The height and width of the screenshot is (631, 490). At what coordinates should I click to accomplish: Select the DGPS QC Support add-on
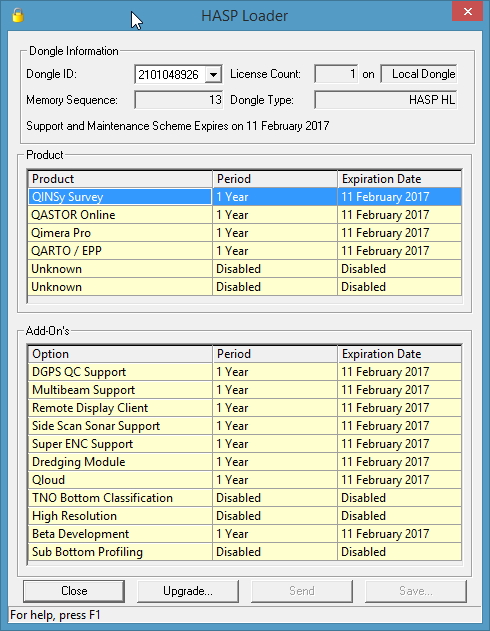[245, 372]
